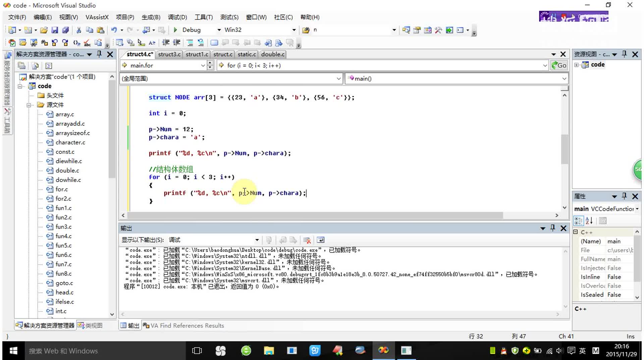Switch to the double.c tab
The image size is (644, 360).
pos(273,54)
